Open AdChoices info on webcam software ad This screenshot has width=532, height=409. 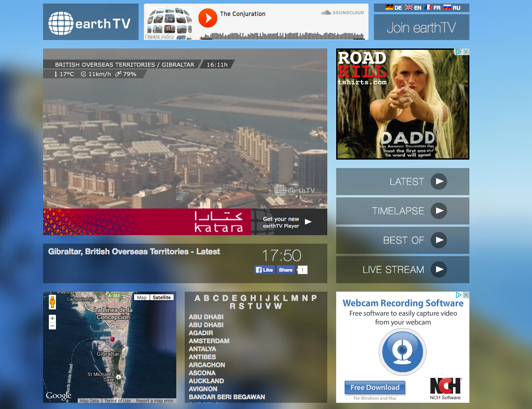[x=459, y=295]
